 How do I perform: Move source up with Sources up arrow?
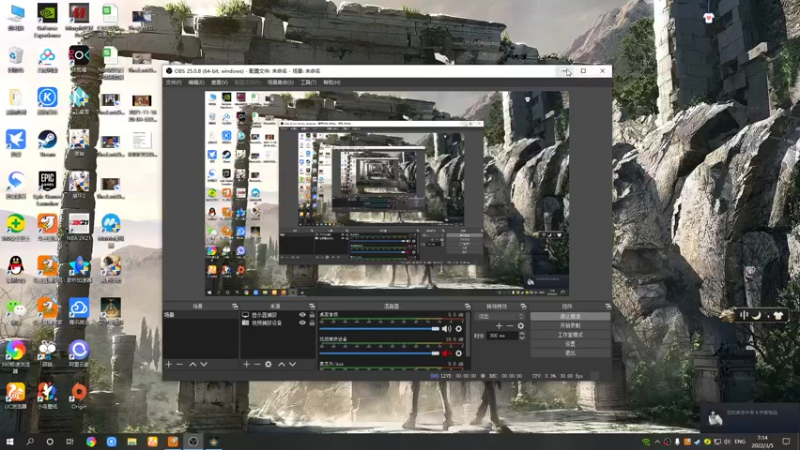pyautogui.click(x=281, y=364)
